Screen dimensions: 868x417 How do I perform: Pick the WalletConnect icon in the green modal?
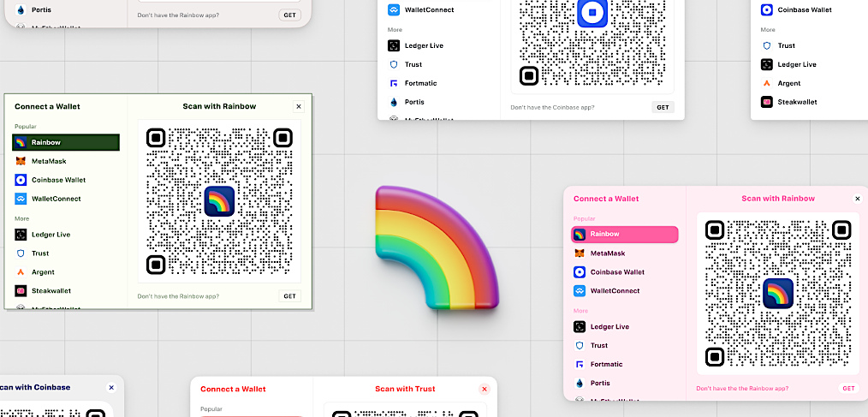(x=21, y=199)
